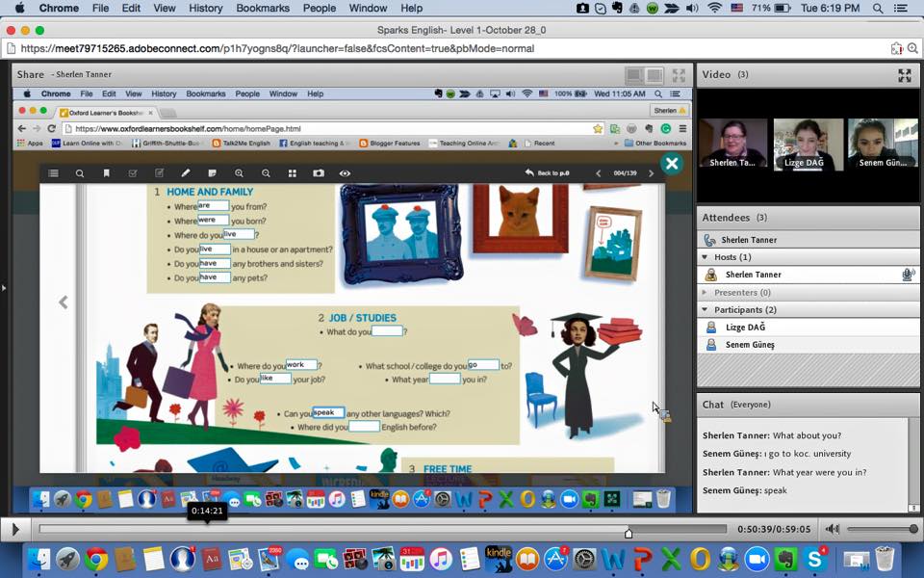Open History menu in top menu bar
Viewport: 924px width, 578px height.
[x=205, y=9]
